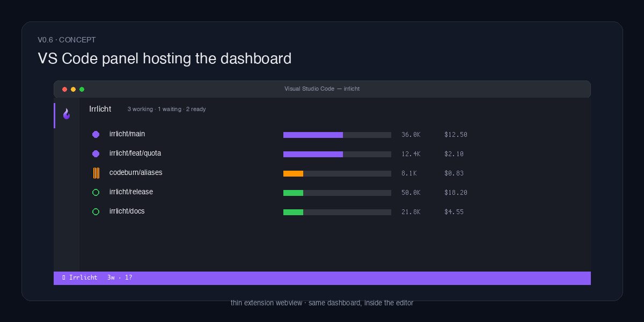Click the green maximize window button
Screen dimensions: 644x322
click(82, 89)
